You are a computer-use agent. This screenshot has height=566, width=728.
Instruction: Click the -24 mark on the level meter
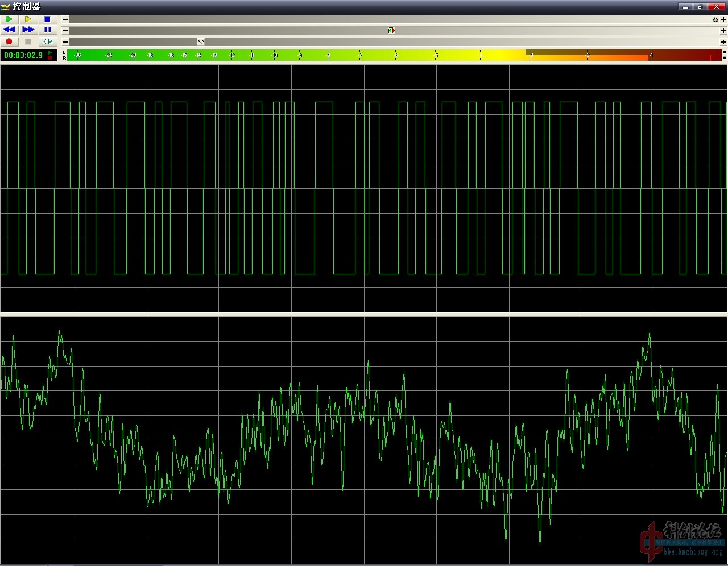point(109,55)
